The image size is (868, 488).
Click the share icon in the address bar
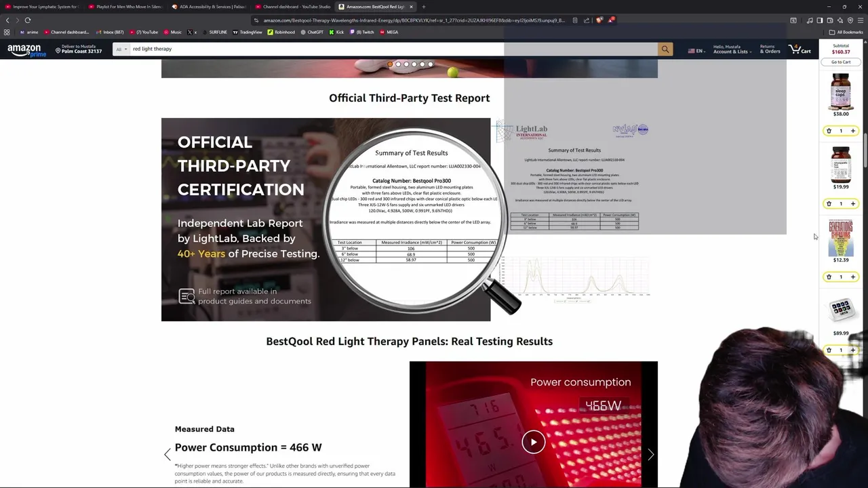587,20
